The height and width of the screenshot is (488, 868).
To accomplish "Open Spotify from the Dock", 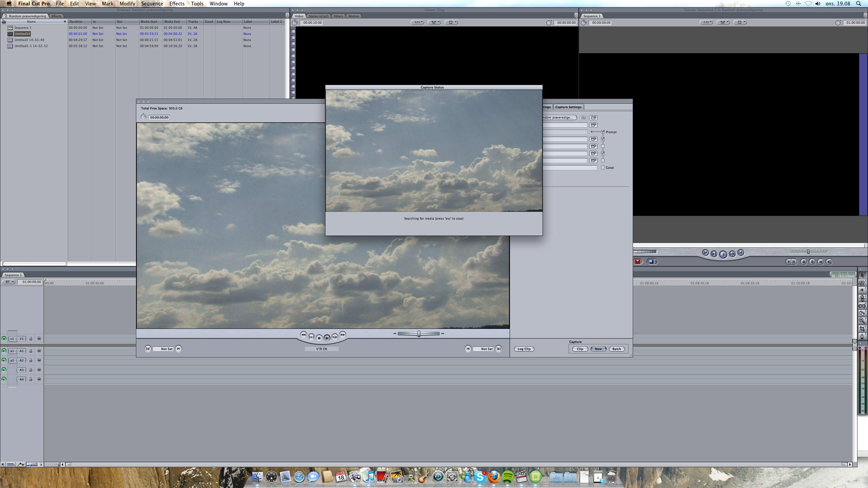I will 508,477.
